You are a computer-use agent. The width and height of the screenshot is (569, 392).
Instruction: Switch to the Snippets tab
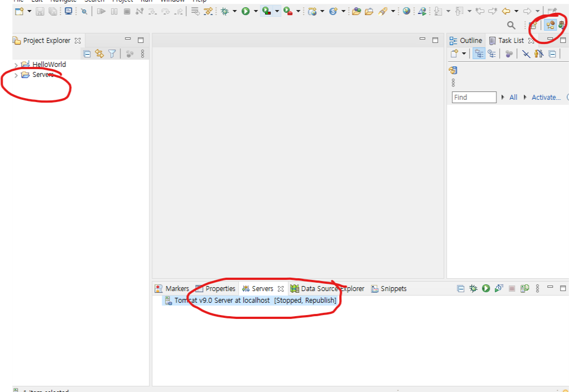click(389, 289)
